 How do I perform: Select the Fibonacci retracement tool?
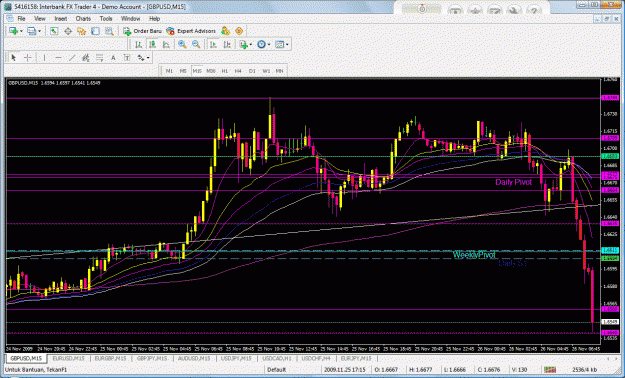pos(99,58)
